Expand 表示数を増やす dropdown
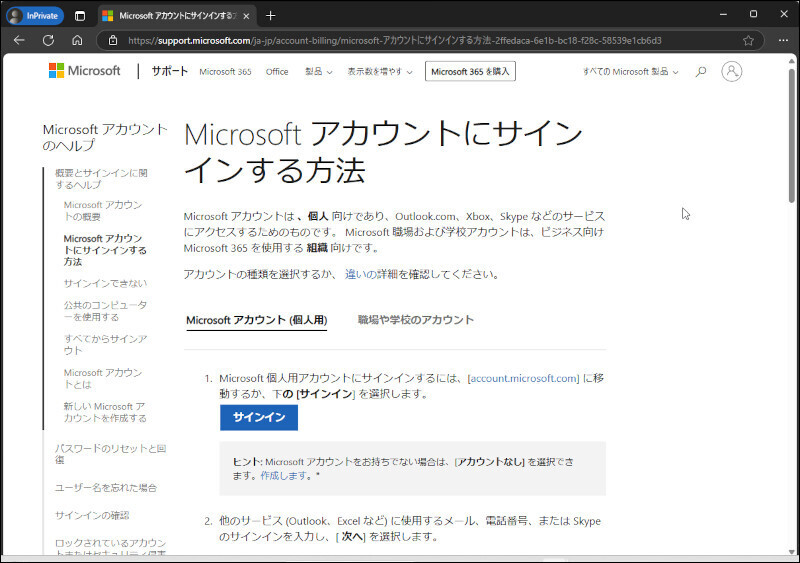This screenshot has width=800, height=563. [x=380, y=72]
